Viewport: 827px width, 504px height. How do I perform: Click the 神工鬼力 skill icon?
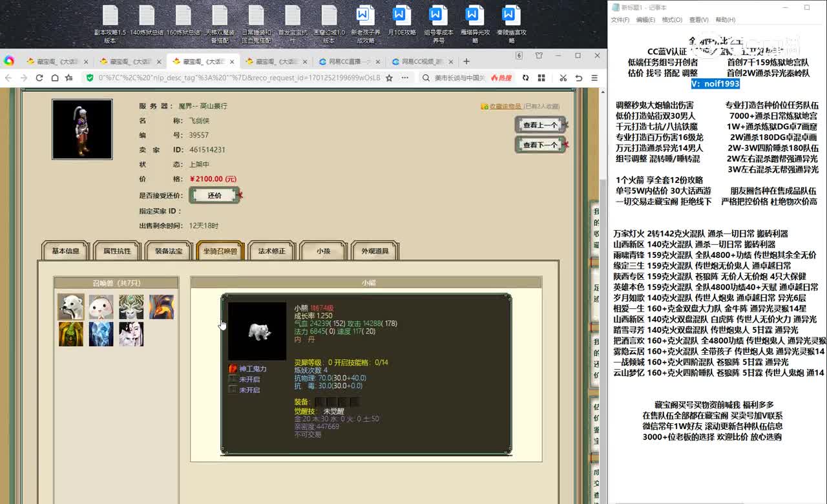(x=233, y=368)
